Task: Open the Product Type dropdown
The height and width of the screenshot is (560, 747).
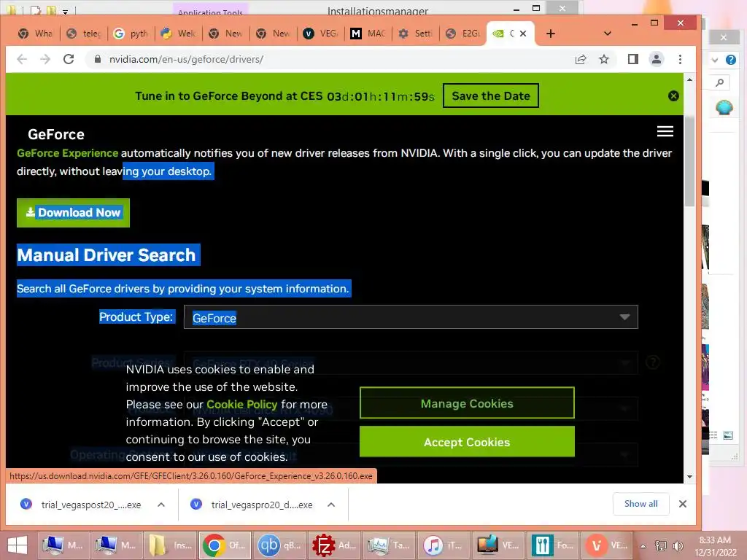Action: [411, 317]
